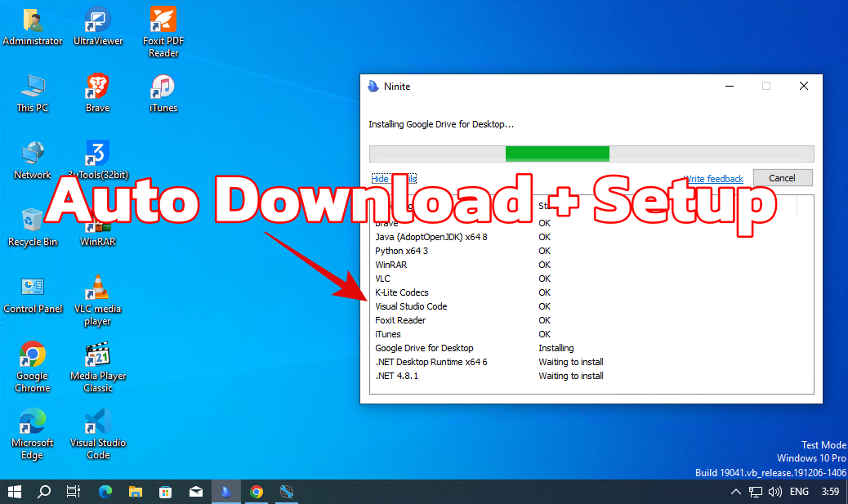Change the ENG input language
Image resolution: width=848 pixels, height=504 pixels.
coord(799,492)
